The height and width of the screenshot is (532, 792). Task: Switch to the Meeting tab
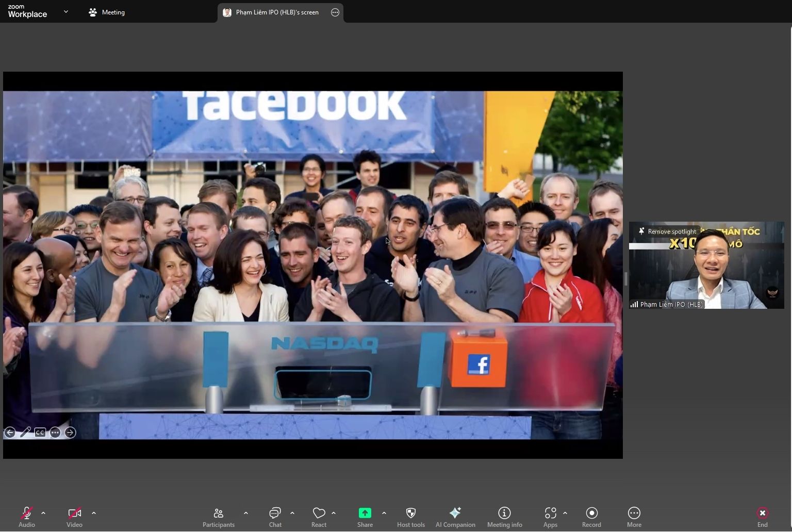(107, 12)
